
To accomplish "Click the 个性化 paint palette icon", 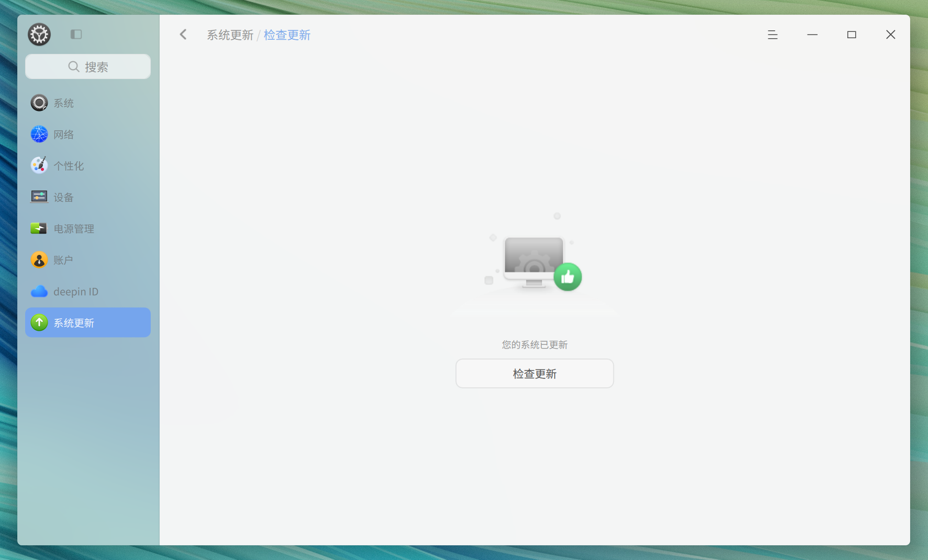I will [x=39, y=165].
